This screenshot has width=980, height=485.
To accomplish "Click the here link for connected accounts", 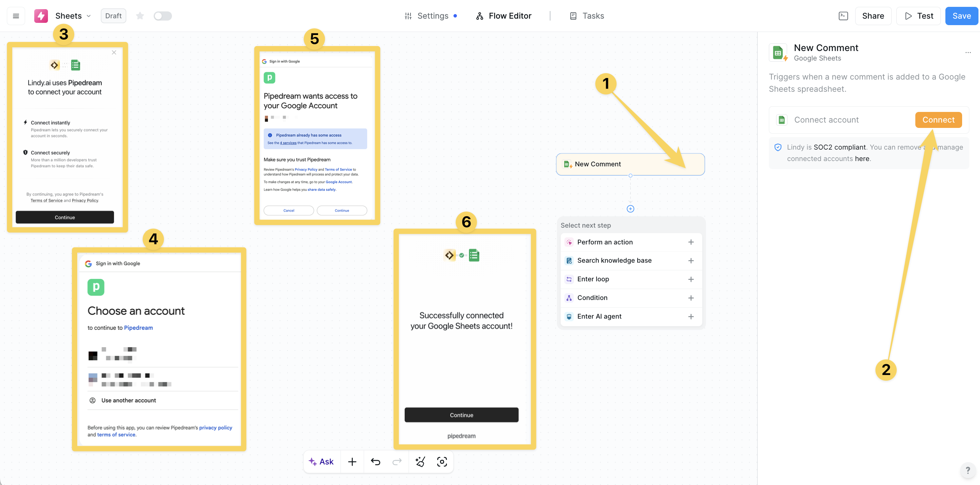I will click(x=862, y=159).
